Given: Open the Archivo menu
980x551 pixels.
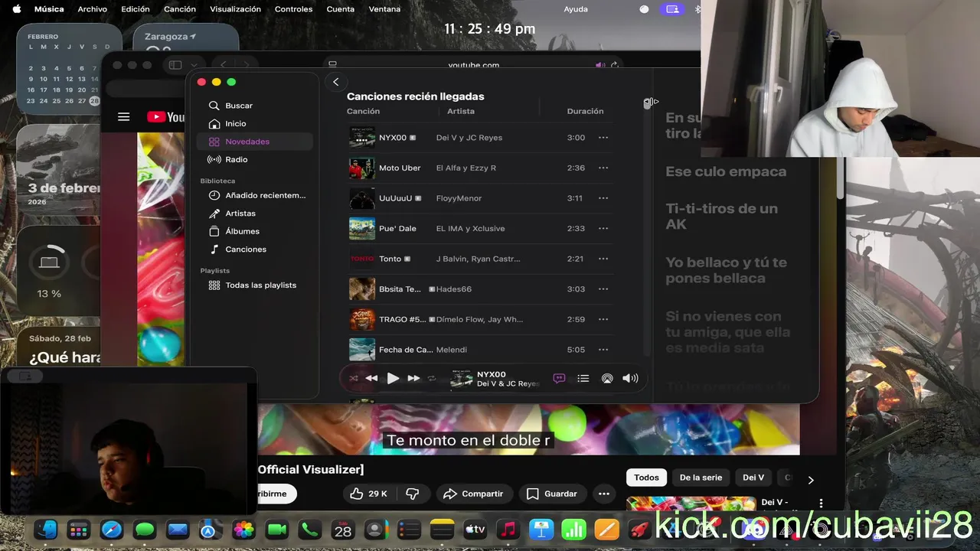Looking at the screenshot, I should coord(93,9).
